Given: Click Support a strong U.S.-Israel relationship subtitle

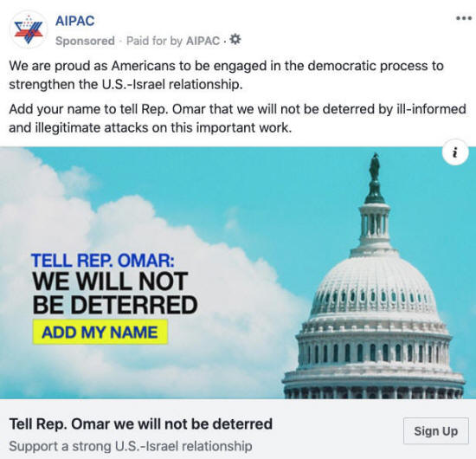Looking at the screenshot, I should coord(131,446).
